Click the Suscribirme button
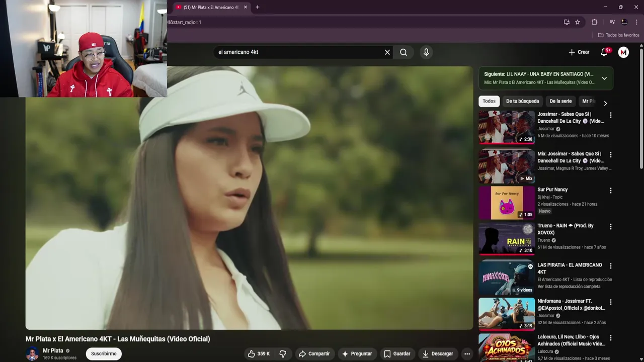 (104, 354)
